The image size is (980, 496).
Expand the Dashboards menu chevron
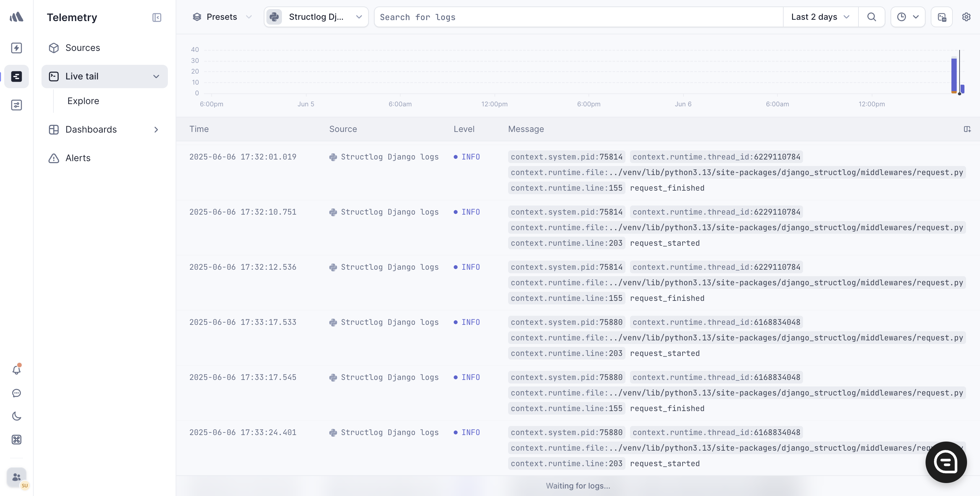[156, 129]
